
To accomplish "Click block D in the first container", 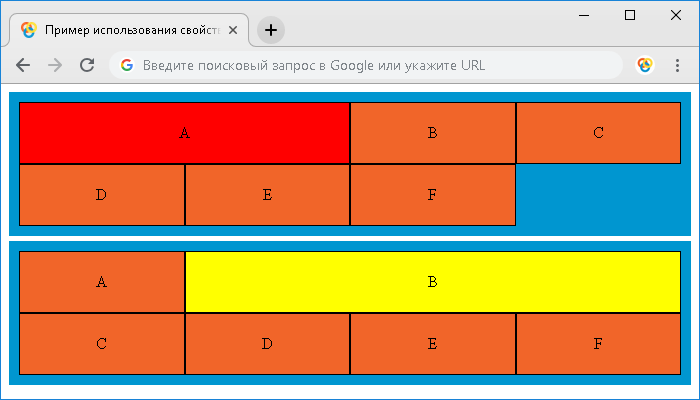I will point(102,195).
